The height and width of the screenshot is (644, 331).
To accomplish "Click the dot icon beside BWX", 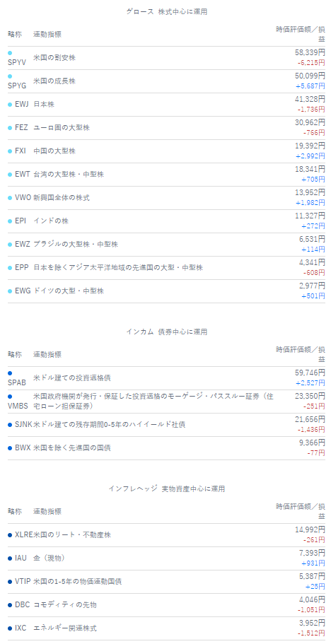I will [10, 447].
